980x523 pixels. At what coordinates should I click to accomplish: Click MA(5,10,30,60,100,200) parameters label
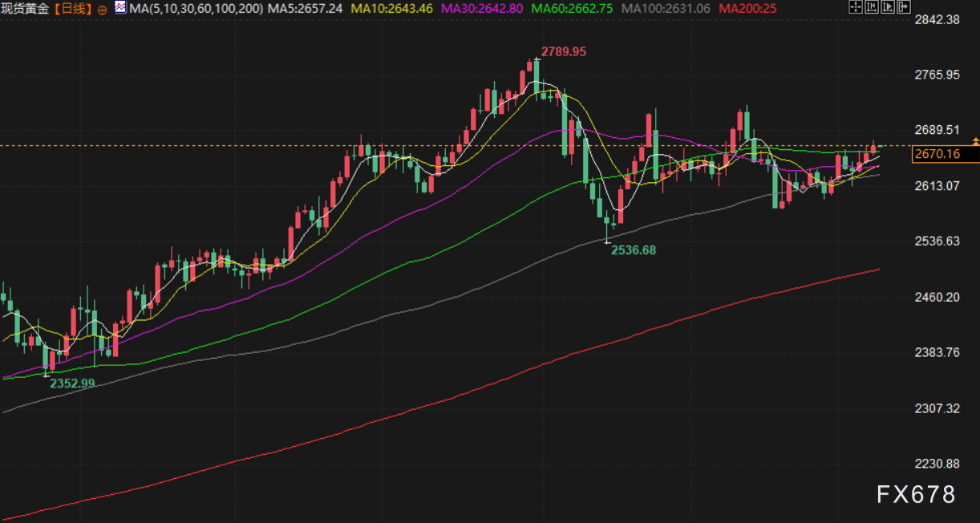pos(196,9)
